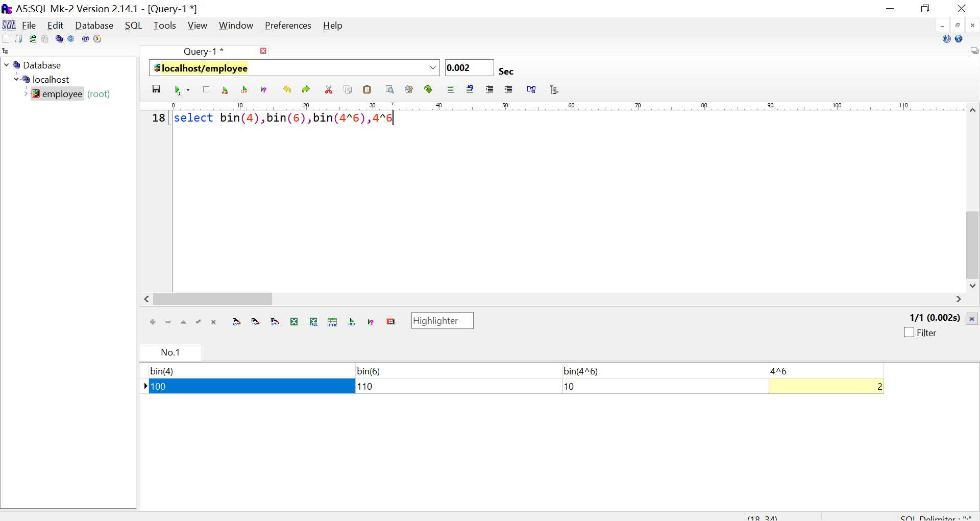The height and width of the screenshot is (521, 980).
Task: Click the explain plan icon in editor toolbar
Action: (x=263, y=90)
